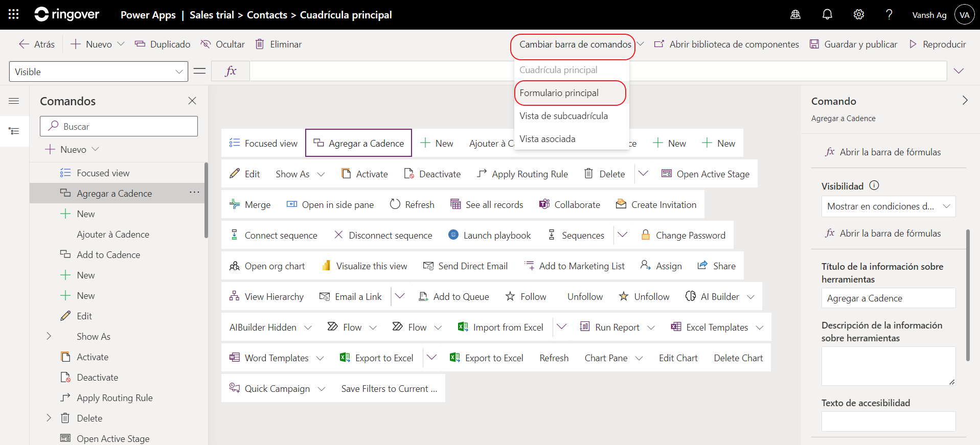Open the app launcher waffle icon
The height and width of the screenshot is (445, 980).
click(14, 14)
